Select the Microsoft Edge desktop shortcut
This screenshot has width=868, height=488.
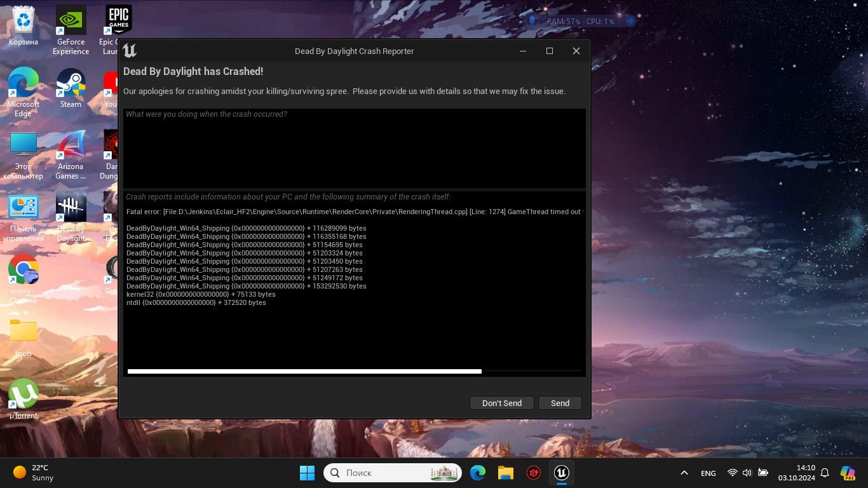click(24, 93)
